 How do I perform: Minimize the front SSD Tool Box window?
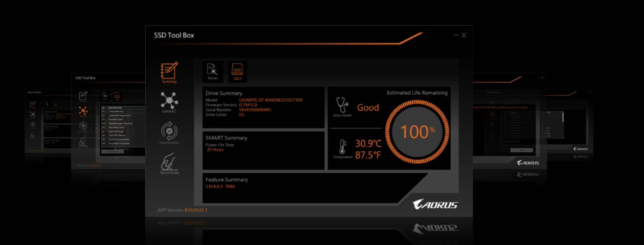[x=456, y=35]
